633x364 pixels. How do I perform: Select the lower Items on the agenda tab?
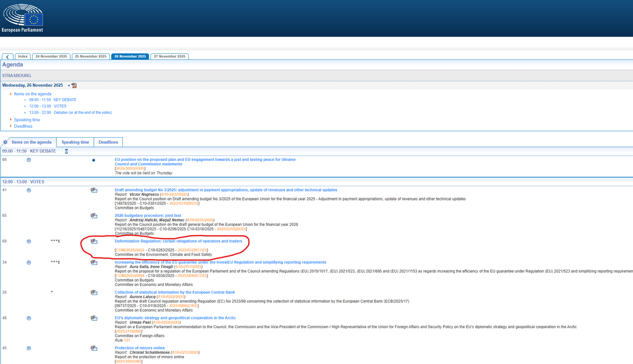point(32,142)
